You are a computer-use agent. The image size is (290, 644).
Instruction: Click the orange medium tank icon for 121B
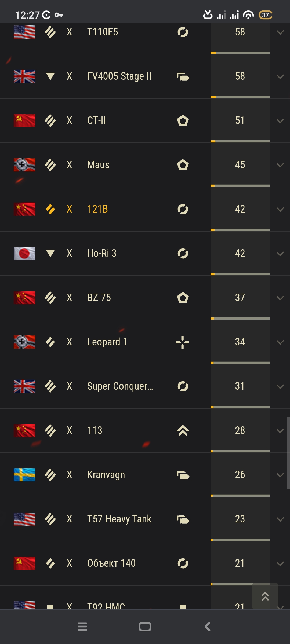pos(50,209)
